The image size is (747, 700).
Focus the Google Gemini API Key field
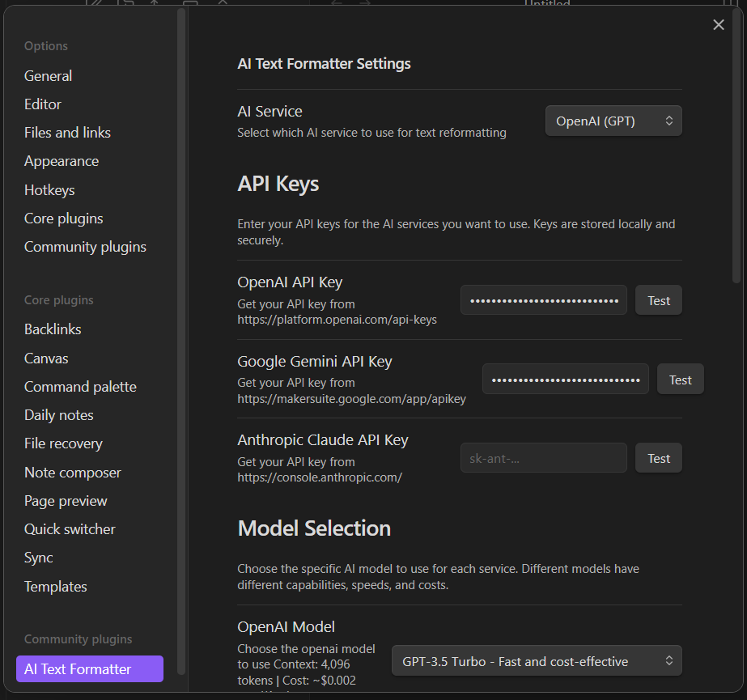pyautogui.click(x=566, y=380)
